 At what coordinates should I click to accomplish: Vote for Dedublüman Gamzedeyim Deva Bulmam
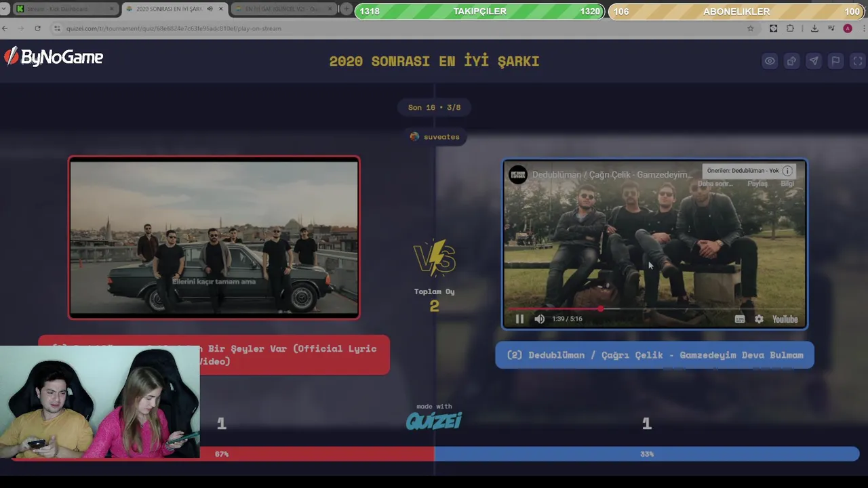tap(654, 355)
